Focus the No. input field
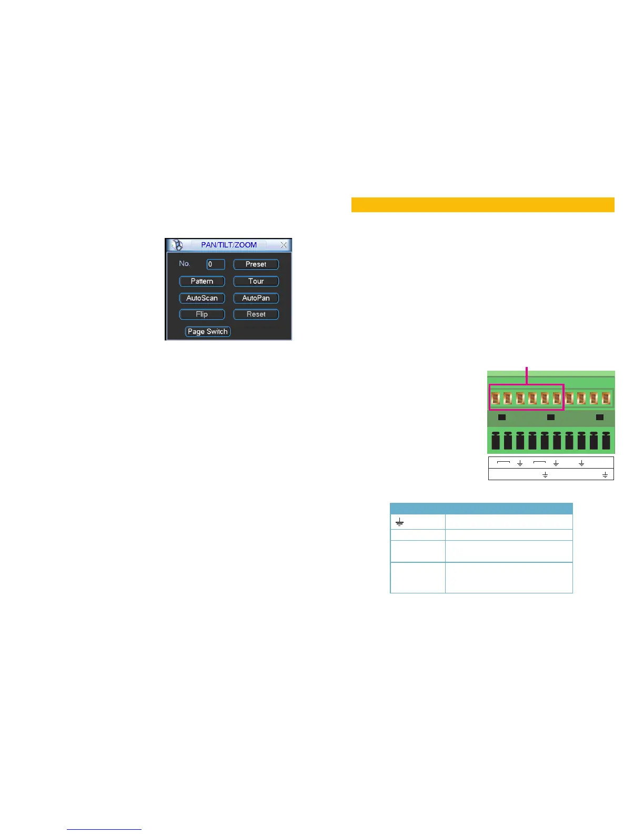Image resolution: width=644 pixels, height=834 pixels. click(x=216, y=264)
